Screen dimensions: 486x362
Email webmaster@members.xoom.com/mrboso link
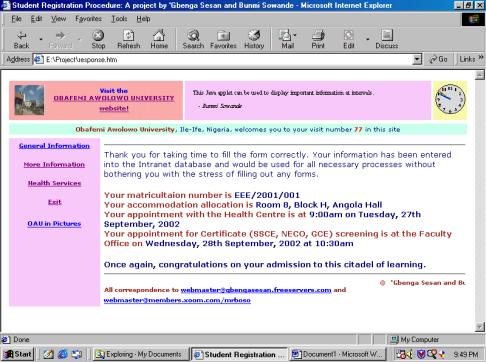(177, 300)
